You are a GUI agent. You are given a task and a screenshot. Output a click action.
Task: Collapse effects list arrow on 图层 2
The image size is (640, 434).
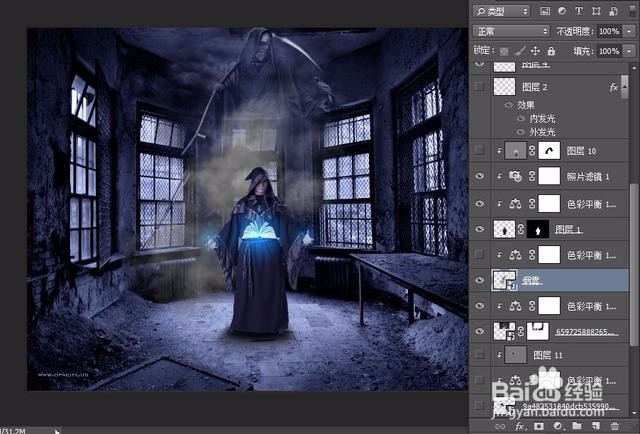click(624, 87)
